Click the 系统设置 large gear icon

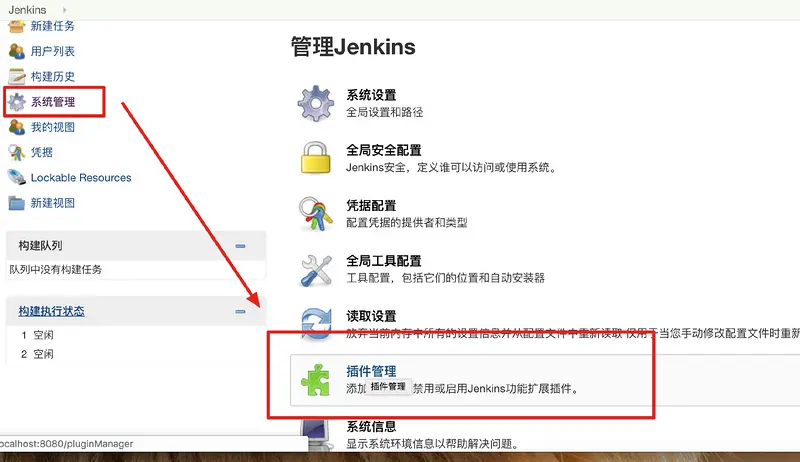coord(316,104)
